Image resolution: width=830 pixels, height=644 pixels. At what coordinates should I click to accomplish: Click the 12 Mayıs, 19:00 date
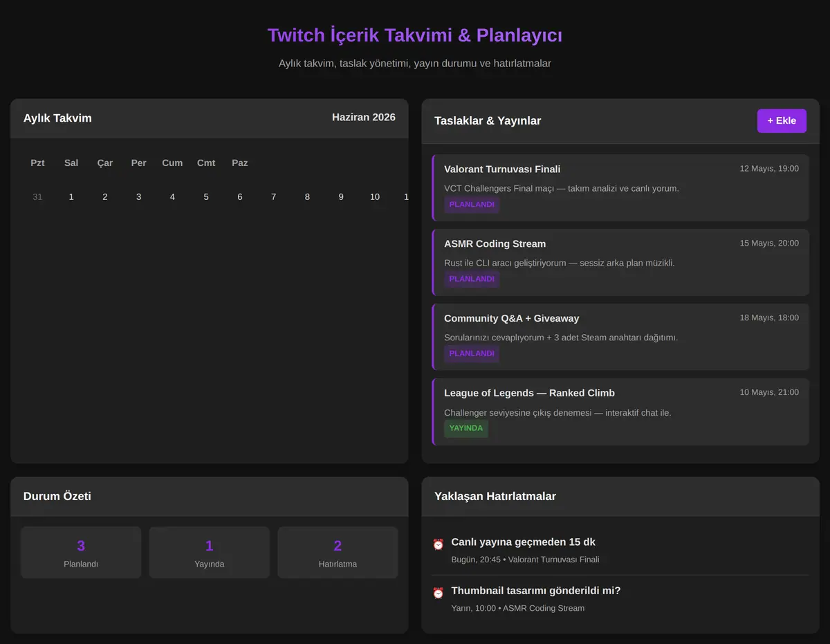pos(769,169)
